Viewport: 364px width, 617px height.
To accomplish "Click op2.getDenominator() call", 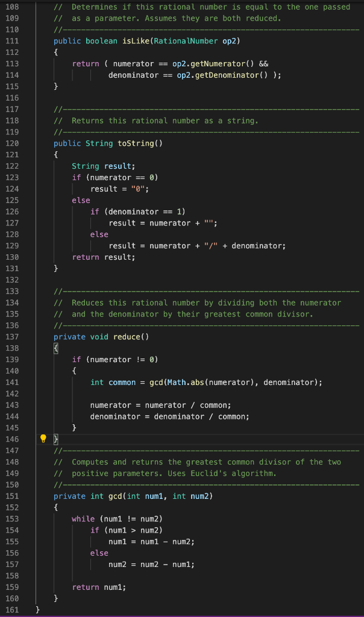I will [x=222, y=75].
